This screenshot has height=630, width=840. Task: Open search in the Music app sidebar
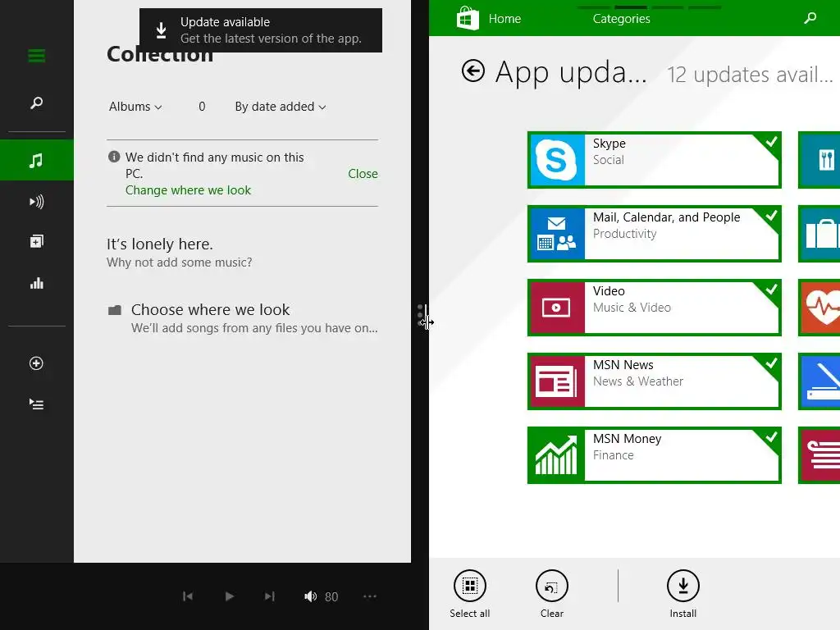[36, 103]
